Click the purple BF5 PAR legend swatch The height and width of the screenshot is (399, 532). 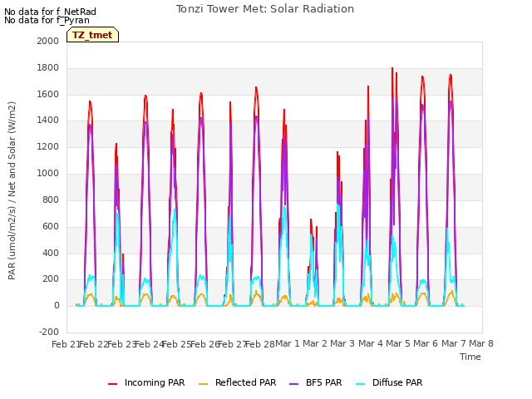[293, 384]
